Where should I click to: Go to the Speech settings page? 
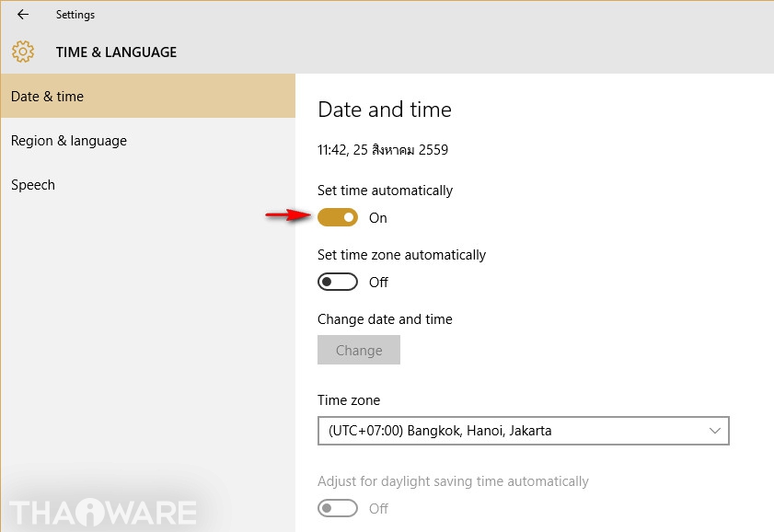(33, 185)
